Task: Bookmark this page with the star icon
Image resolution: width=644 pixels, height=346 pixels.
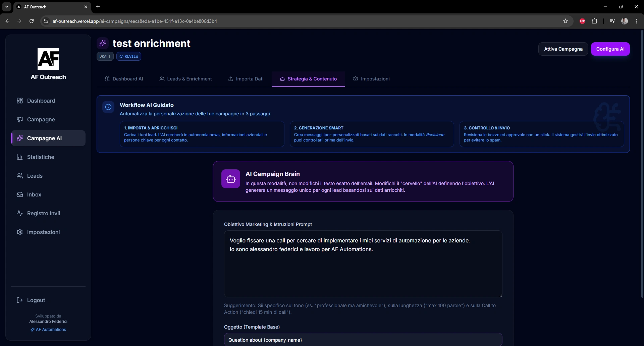Action: (566, 21)
